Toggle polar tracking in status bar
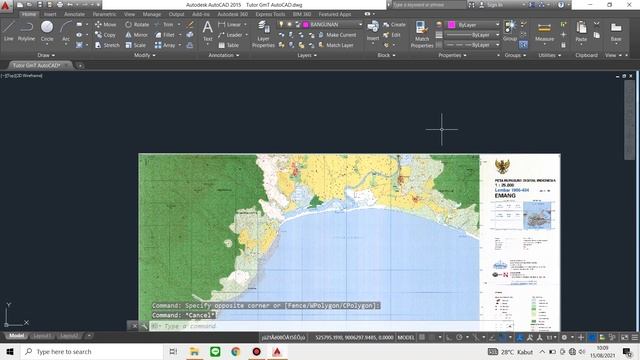This screenshot has width=640, height=360. (x=460, y=338)
